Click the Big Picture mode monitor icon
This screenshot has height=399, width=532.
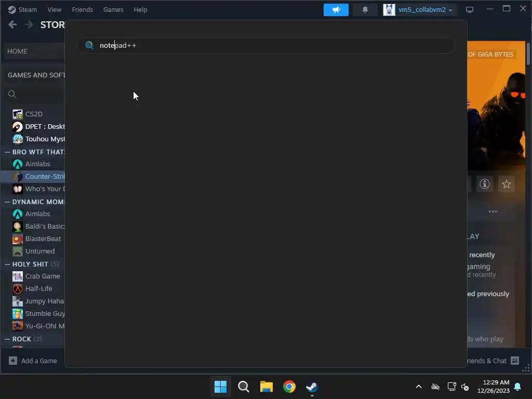click(x=469, y=9)
